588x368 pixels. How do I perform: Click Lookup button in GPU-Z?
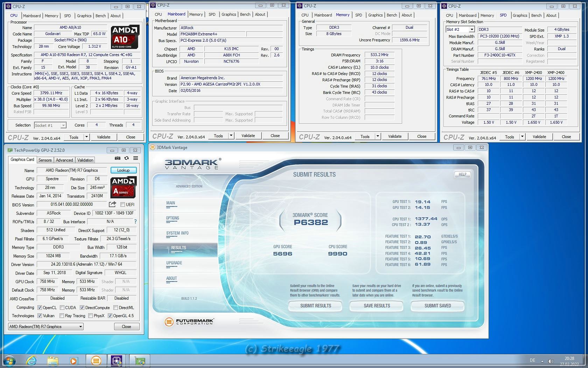pos(124,170)
